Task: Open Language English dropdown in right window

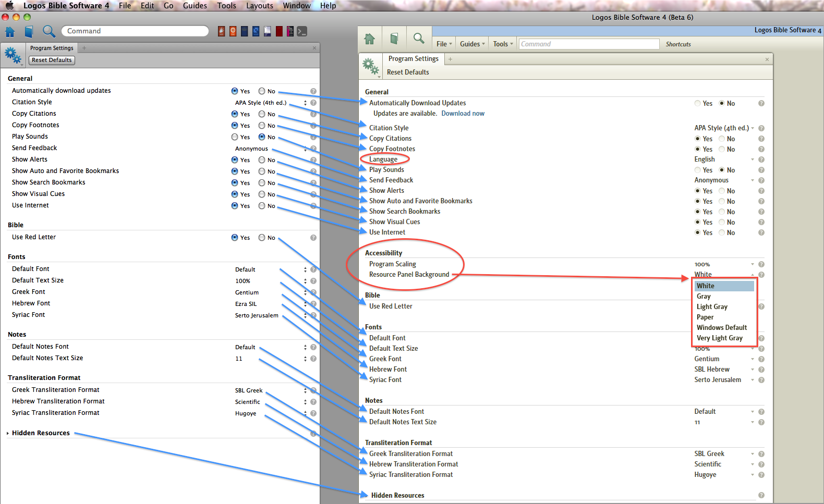Action: [x=724, y=159]
